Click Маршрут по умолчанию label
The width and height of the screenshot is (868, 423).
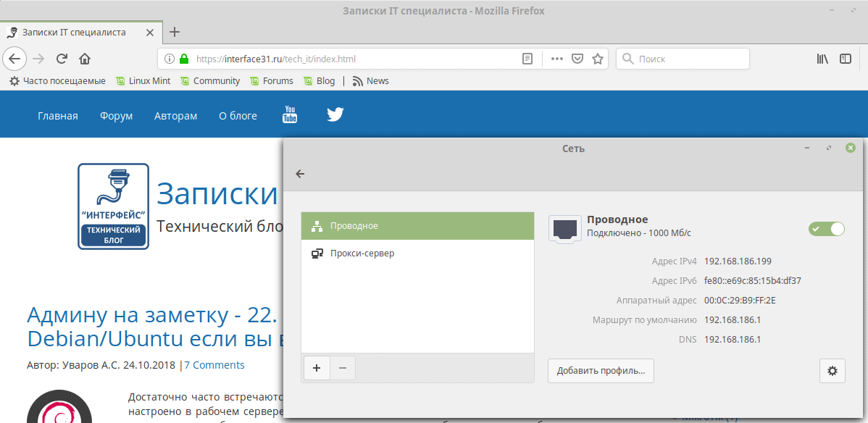point(644,319)
